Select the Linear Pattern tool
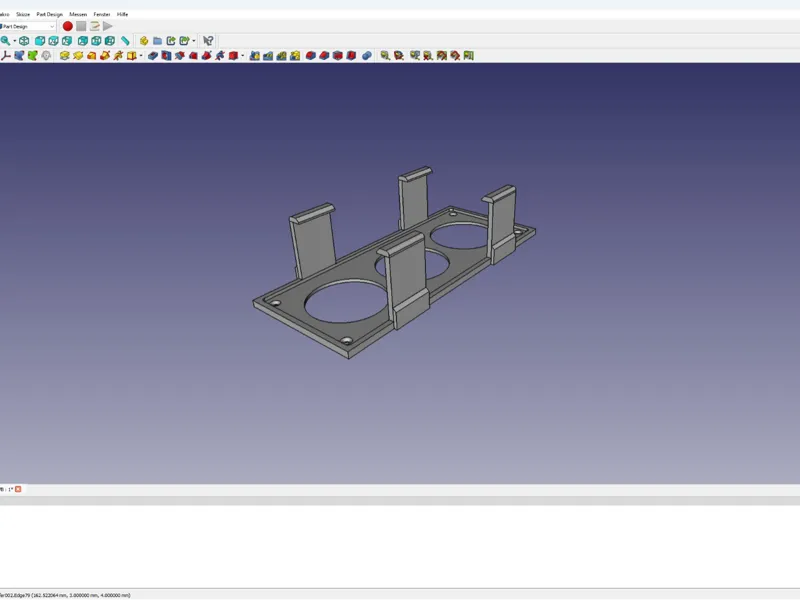The width and height of the screenshot is (800, 600). pyautogui.click(x=268, y=56)
